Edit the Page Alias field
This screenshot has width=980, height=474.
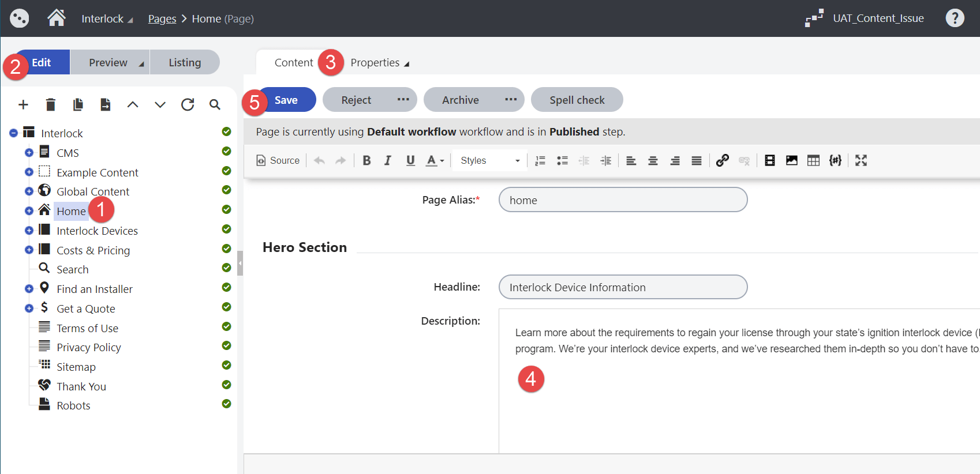pyautogui.click(x=623, y=200)
